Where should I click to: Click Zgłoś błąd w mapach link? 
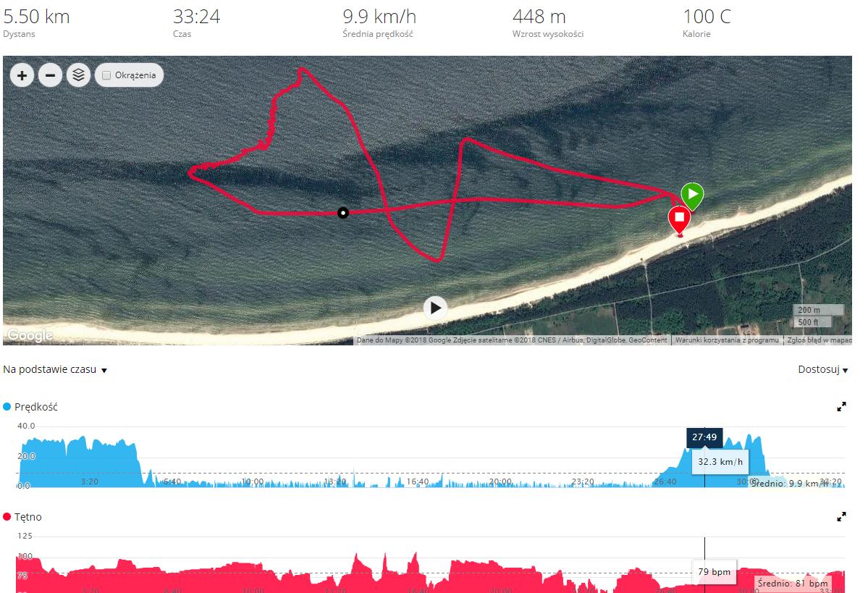coord(819,340)
